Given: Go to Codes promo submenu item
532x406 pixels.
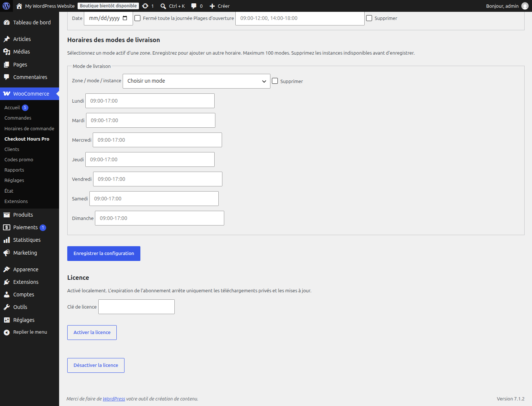Looking at the screenshot, I should coord(19,159).
